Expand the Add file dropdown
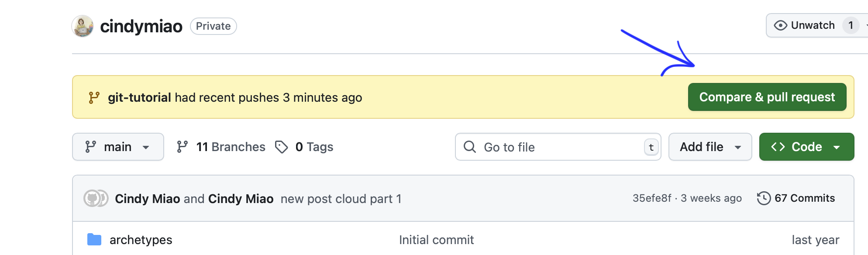This screenshot has width=868, height=255. (x=710, y=147)
